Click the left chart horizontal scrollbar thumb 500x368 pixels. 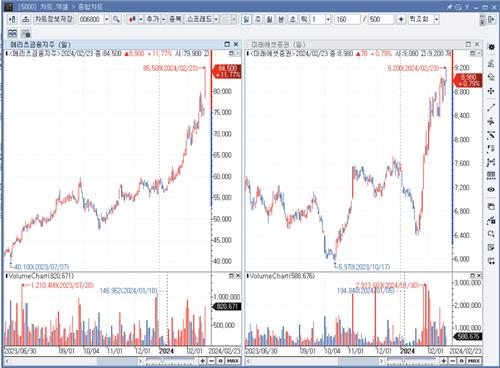pos(117,361)
